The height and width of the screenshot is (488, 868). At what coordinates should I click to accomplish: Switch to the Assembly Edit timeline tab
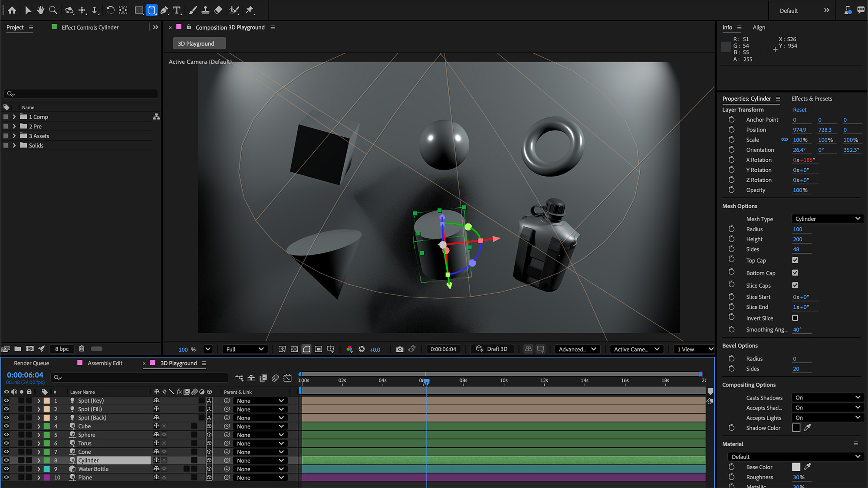[x=105, y=363]
